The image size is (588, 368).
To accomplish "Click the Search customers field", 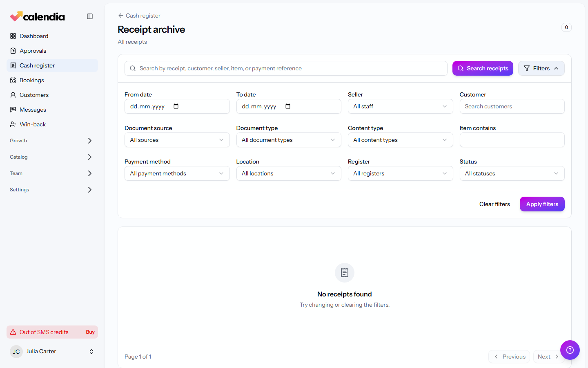I will (512, 106).
